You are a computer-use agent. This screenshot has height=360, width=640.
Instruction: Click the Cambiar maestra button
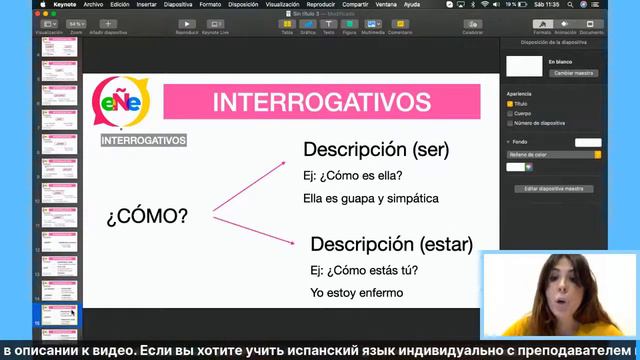(573, 73)
